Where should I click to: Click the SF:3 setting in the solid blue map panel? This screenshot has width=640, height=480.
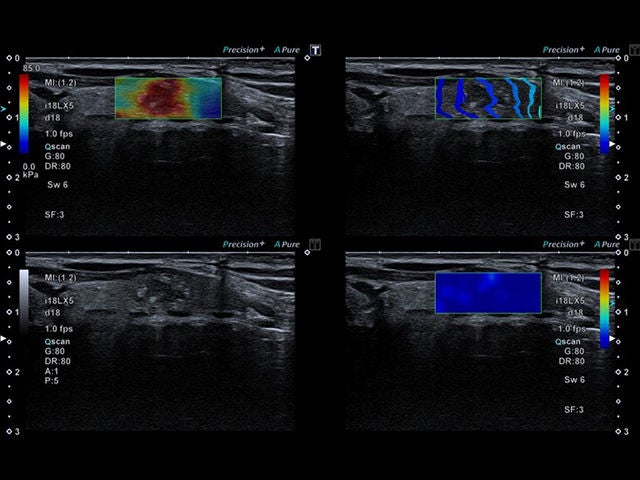pos(574,409)
